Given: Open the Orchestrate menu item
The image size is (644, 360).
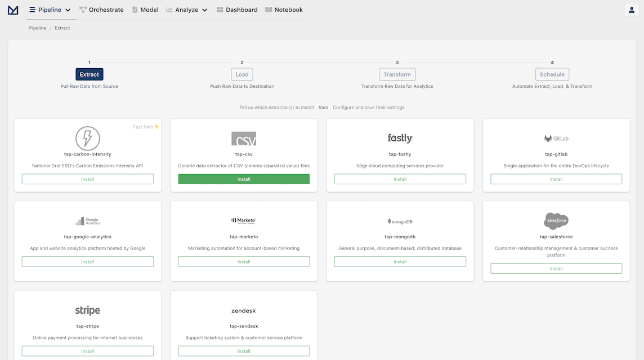Looking at the screenshot, I should point(101,10).
